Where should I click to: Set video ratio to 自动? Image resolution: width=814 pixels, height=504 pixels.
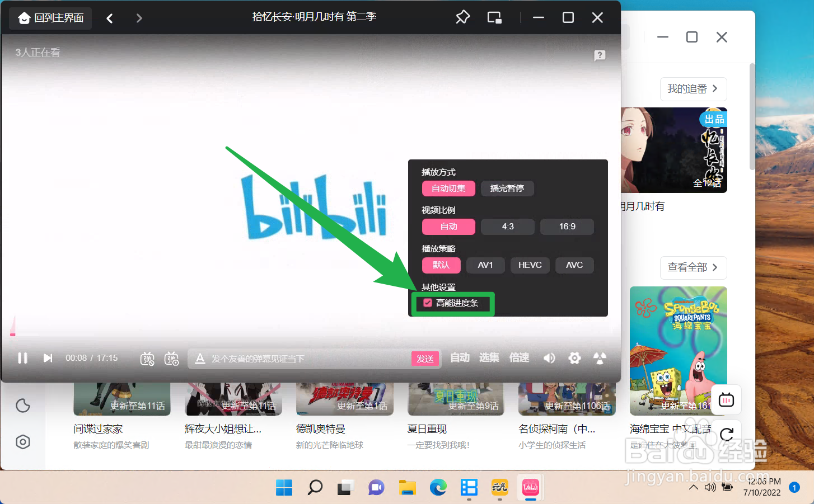tap(448, 227)
